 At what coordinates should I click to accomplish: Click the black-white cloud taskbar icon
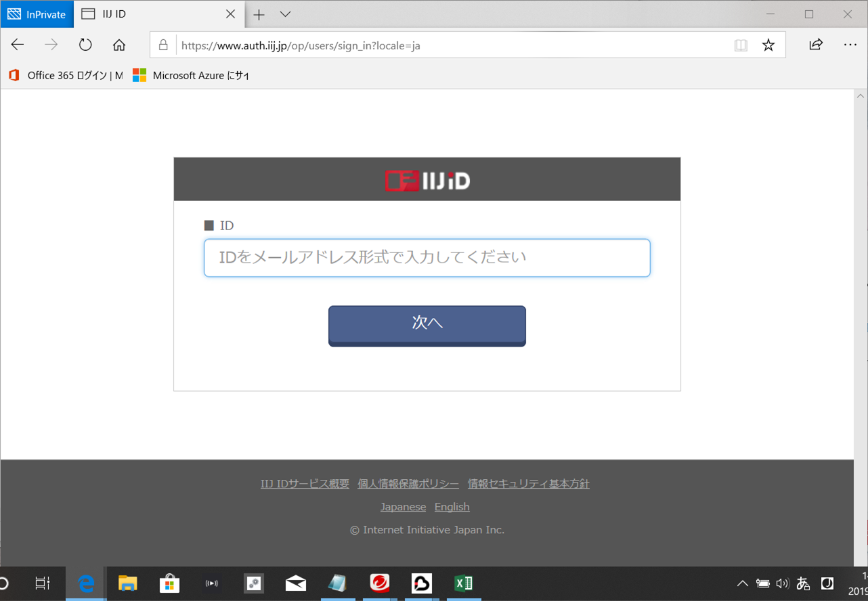tap(422, 583)
